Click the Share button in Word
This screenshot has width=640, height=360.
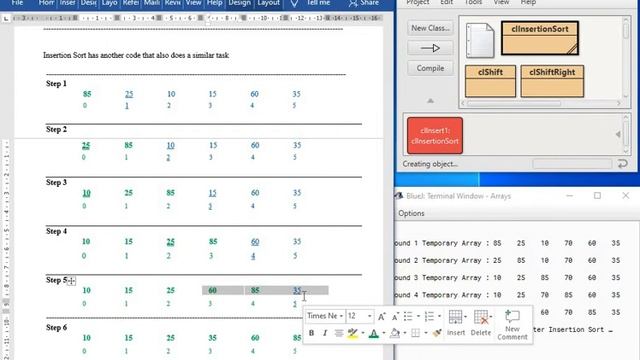[x=363, y=3]
